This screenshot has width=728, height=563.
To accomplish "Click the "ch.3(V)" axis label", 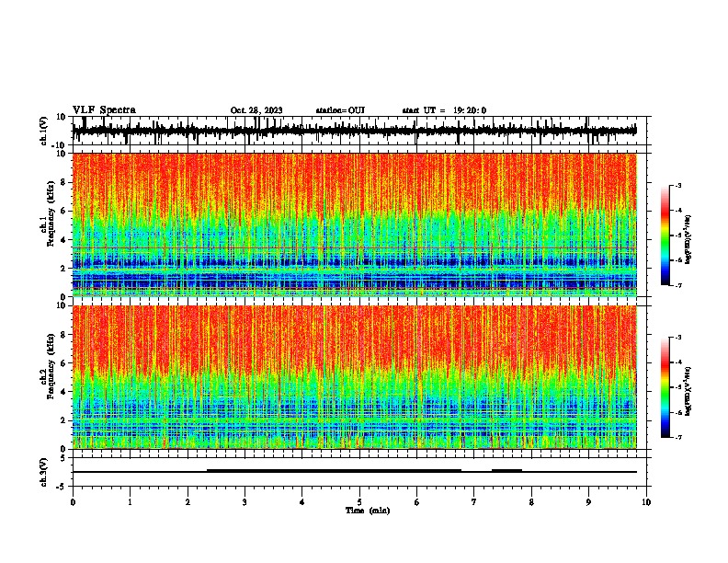I will 44,472.
